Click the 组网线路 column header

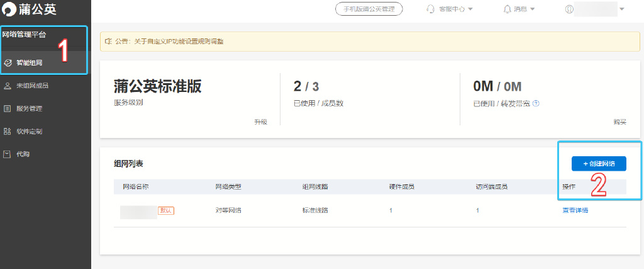tap(315, 186)
